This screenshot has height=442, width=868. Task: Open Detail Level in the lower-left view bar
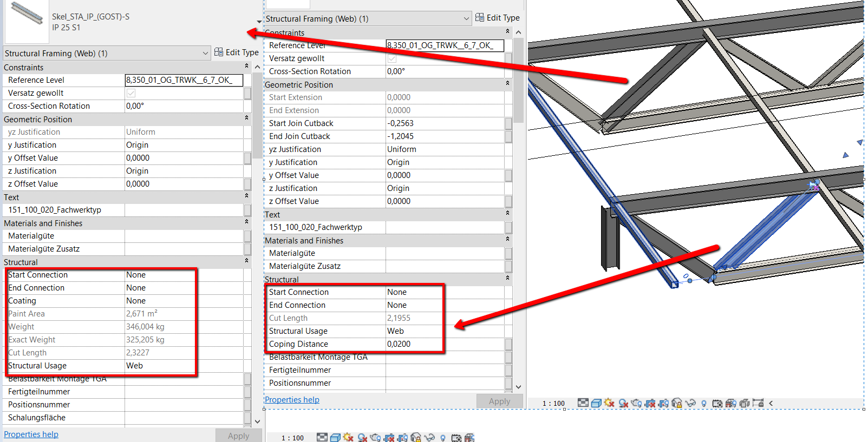[322, 438]
